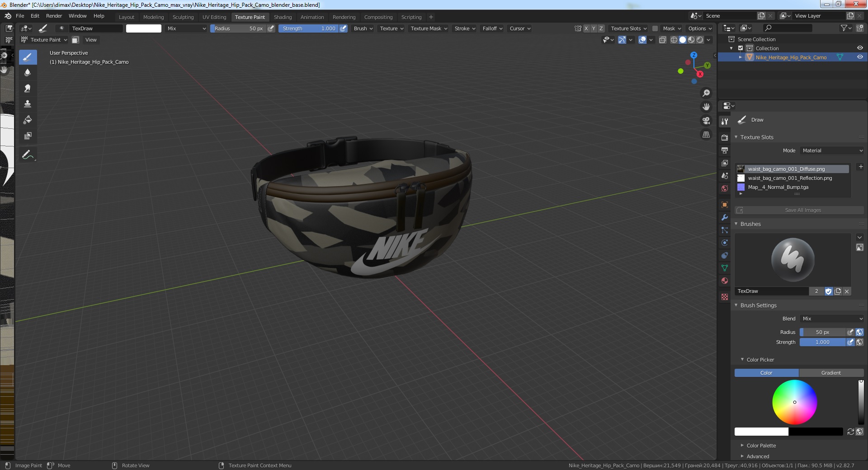868x470 pixels.
Task: Open the Material properties tab
Action: pos(725,281)
